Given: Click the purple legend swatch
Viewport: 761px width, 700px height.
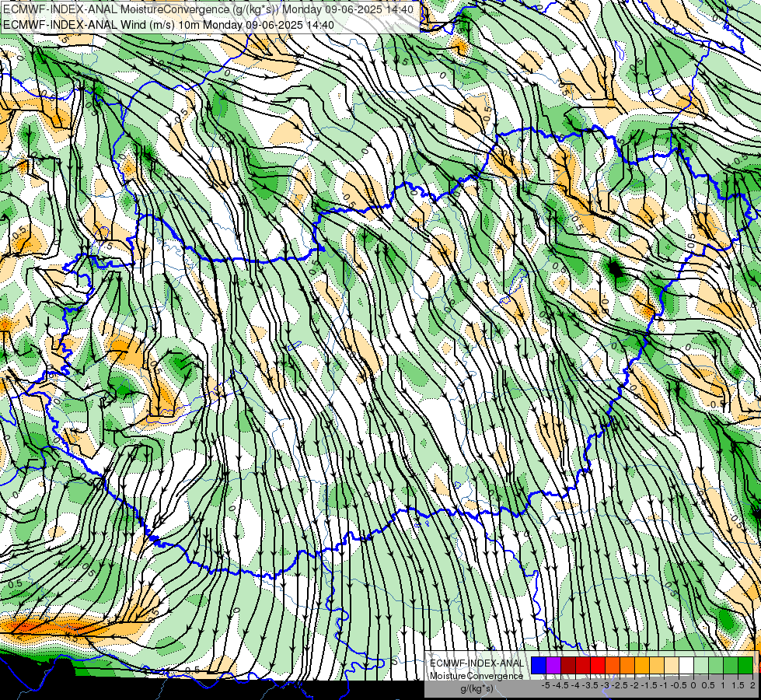Looking at the screenshot, I should point(553,666).
